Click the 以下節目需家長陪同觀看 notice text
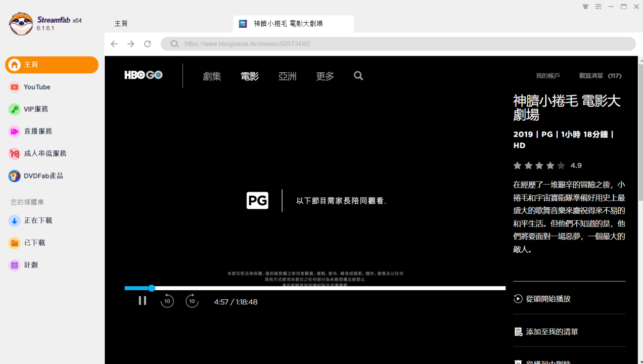 (x=341, y=201)
